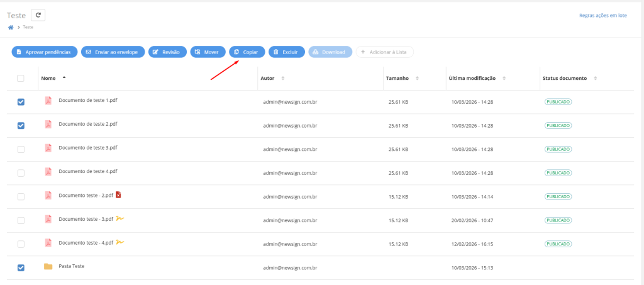
Task: Sort by Última modificação column header
Action: click(x=472, y=78)
